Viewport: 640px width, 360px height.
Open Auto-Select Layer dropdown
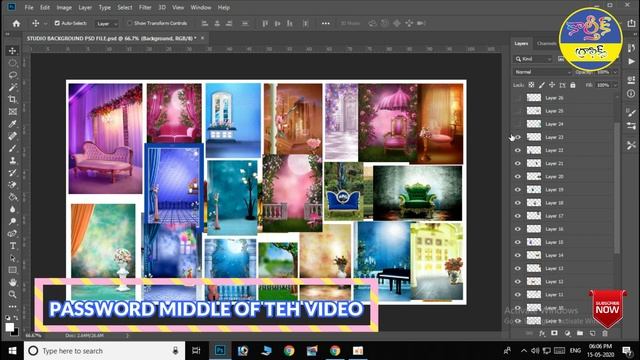(x=107, y=24)
